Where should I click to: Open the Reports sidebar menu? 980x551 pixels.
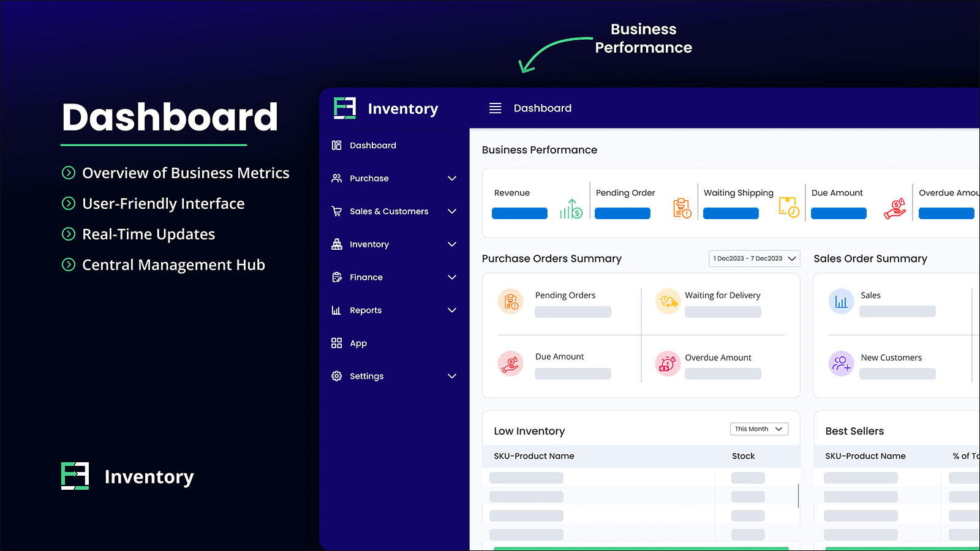click(x=365, y=310)
